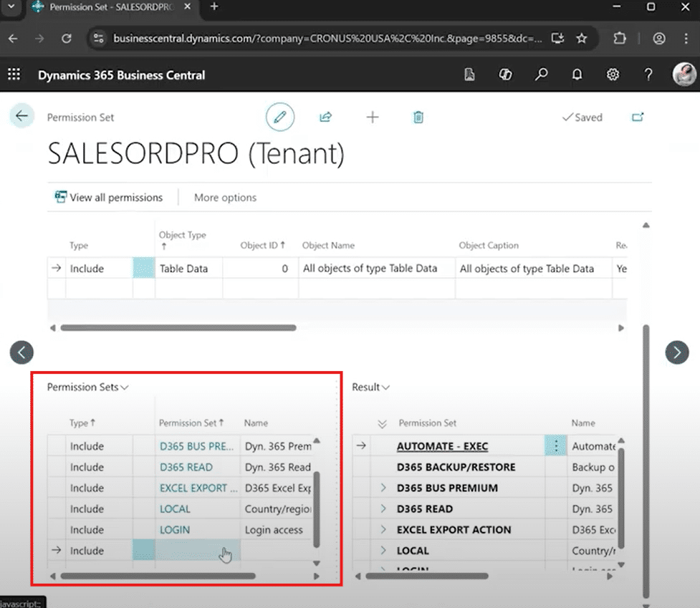Click the pencil edit icon
This screenshot has width=700, height=608.
280,117
